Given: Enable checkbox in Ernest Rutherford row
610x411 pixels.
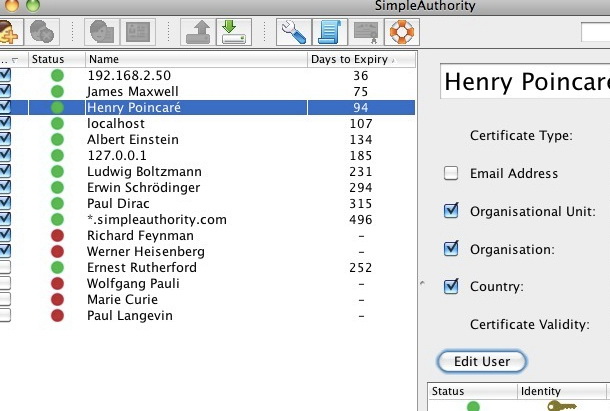Looking at the screenshot, I should pyautogui.click(x=5, y=267).
